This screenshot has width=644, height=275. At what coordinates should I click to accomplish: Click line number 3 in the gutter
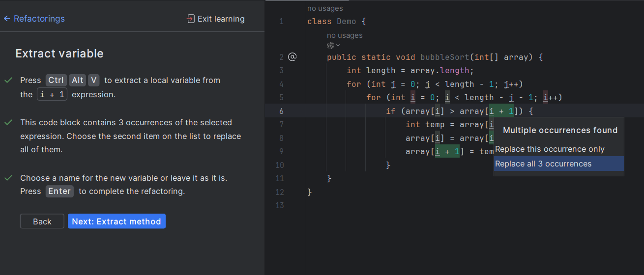(281, 70)
